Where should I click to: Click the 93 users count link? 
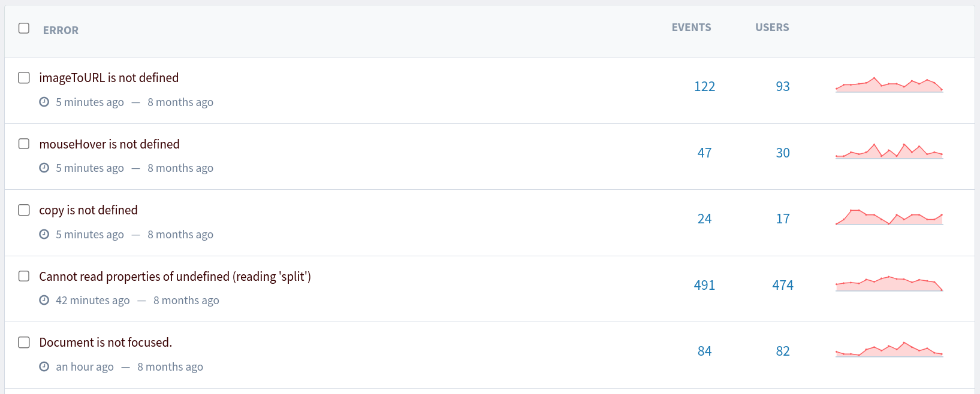tap(783, 86)
